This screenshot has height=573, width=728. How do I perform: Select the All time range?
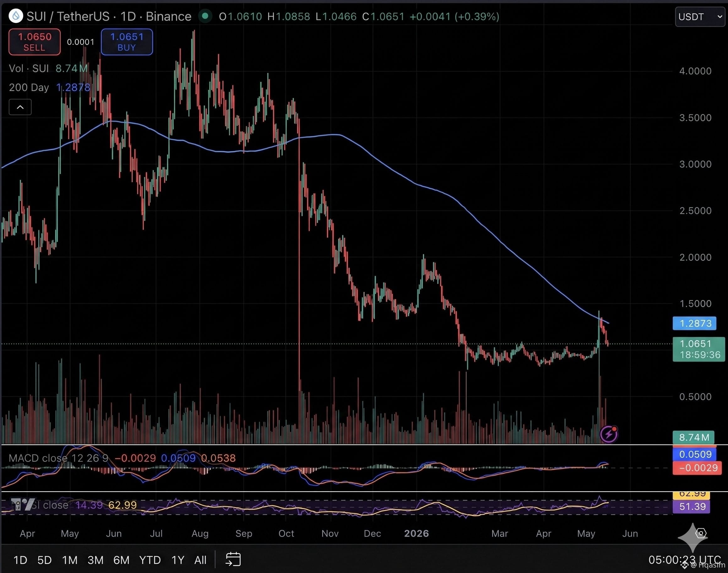click(x=200, y=560)
